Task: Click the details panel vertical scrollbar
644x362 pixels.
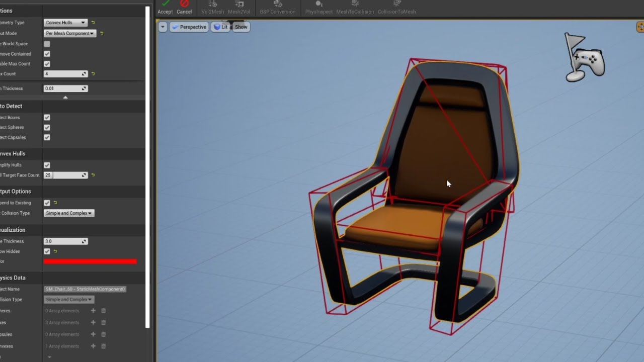Action: coord(147,167)
